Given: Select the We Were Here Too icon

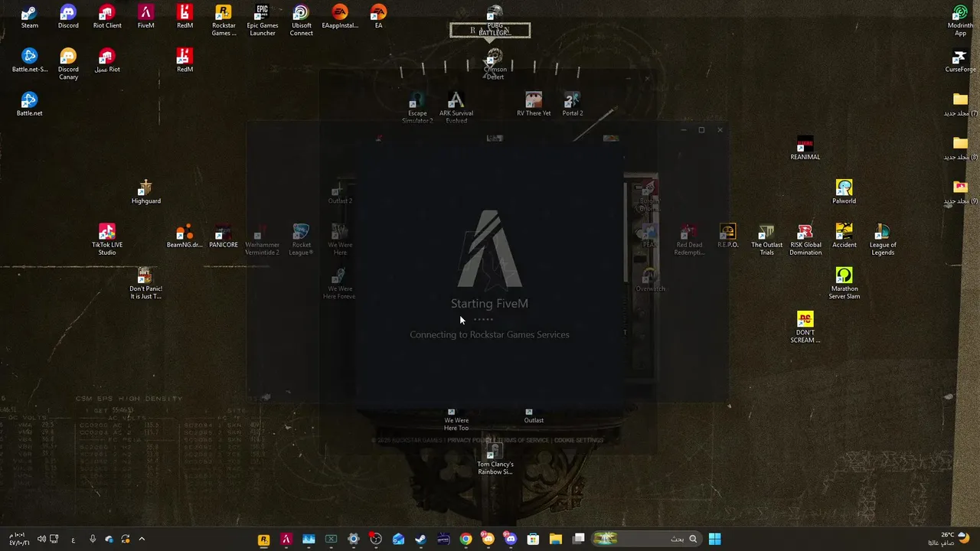Looking at the screenshot, I should (x=456, y=419).
